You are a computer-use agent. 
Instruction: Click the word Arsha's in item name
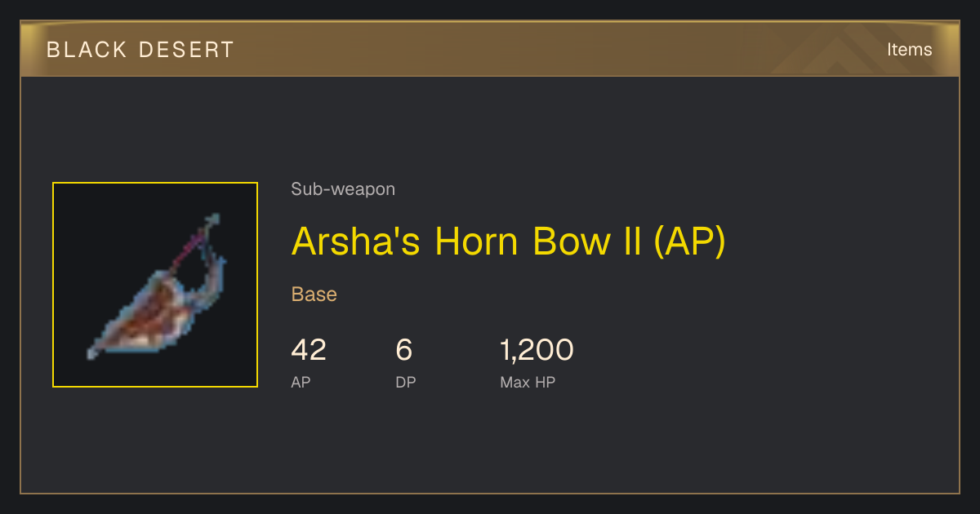pos(356,241)
